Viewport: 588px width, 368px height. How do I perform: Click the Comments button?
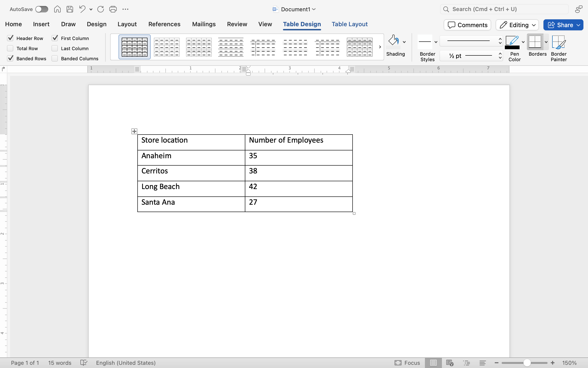pos(467,25)
